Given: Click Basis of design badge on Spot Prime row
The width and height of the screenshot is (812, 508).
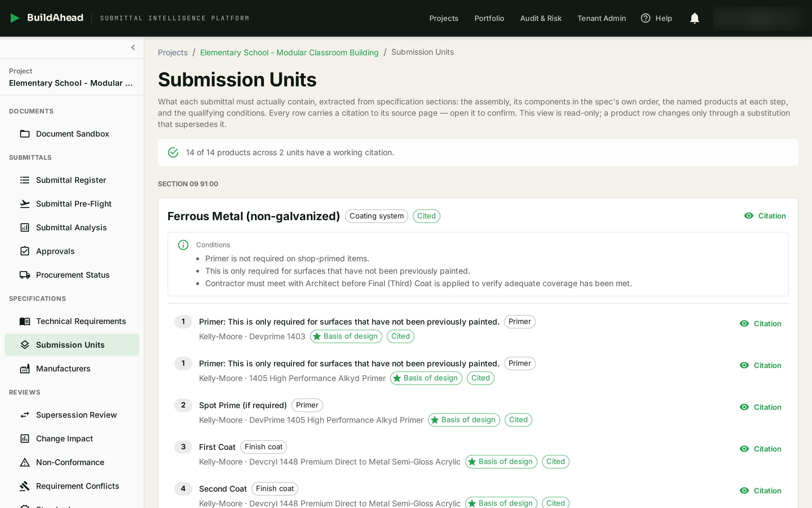Looking at the screenshot, I should coord(464,420).
